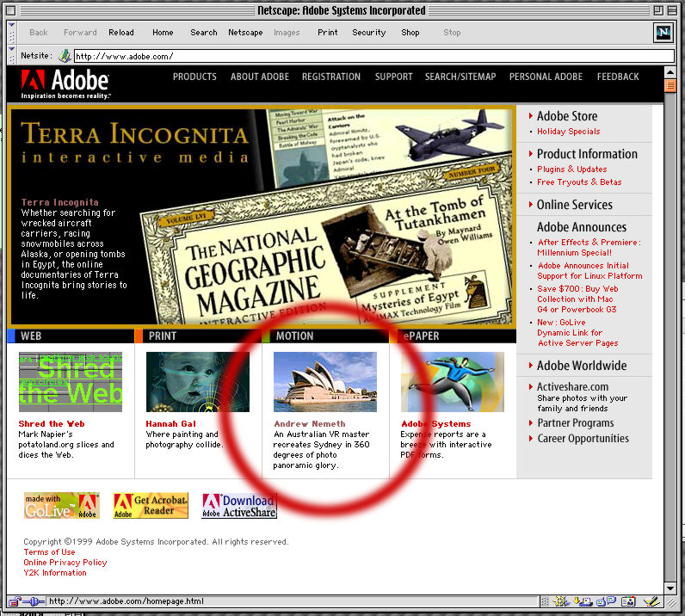Open the red 'Terra Incognita' link
This screenshot has width=685, height=616.
[60, 202]
